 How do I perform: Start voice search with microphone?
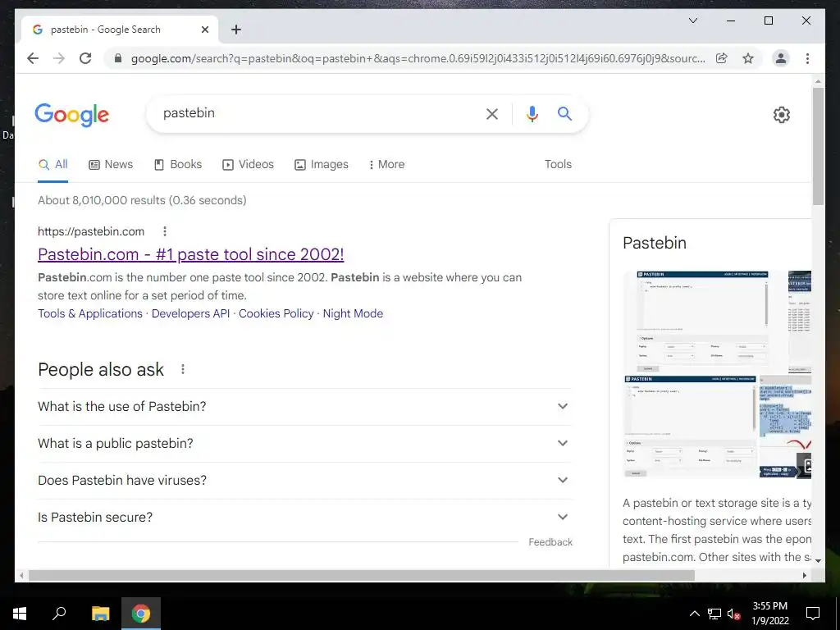[x=532, y=113]
